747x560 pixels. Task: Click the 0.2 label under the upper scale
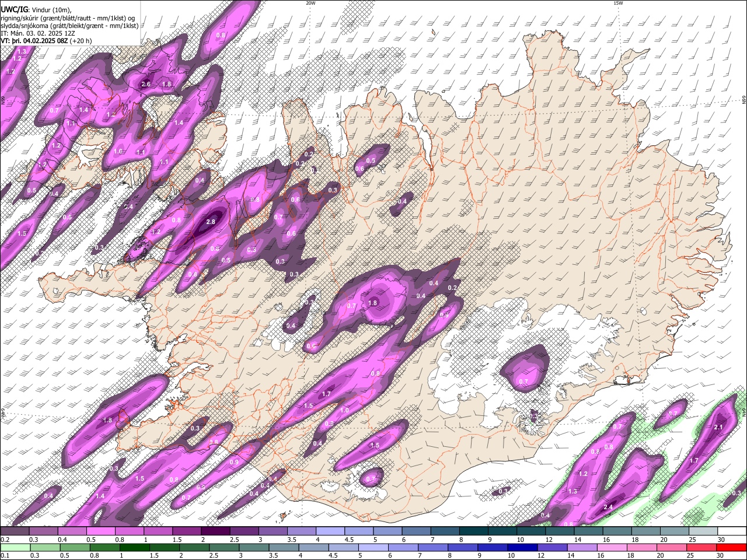5,540
